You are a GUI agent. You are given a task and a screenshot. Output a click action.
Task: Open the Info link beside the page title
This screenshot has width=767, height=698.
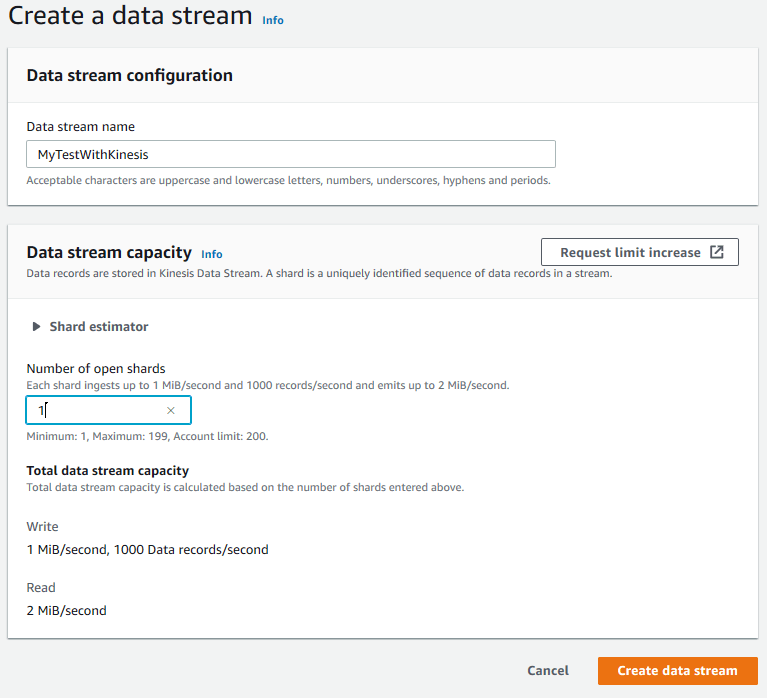click(x=272, y=20)
